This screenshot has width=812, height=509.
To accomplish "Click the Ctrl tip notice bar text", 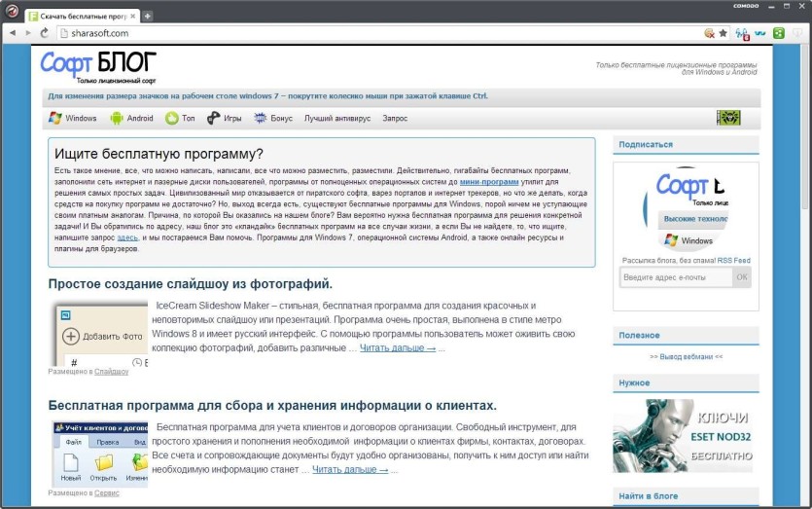I will [267, 96].
